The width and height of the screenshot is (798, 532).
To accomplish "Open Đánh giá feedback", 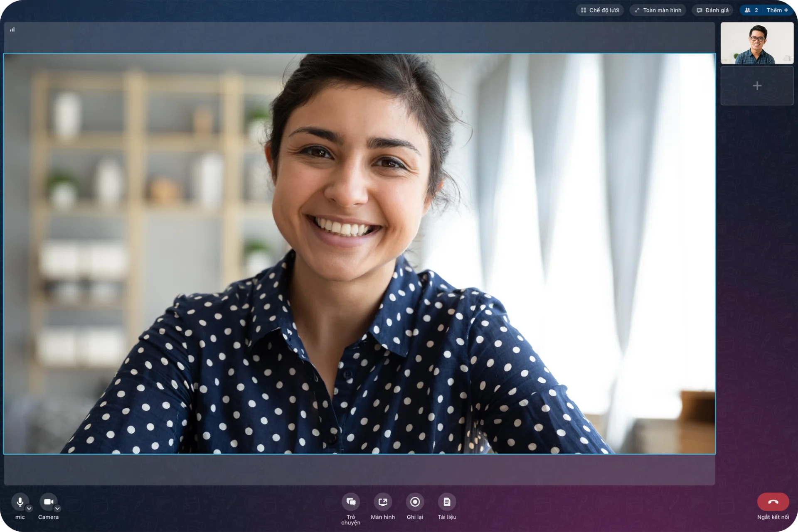I will [x=712, y=10].
